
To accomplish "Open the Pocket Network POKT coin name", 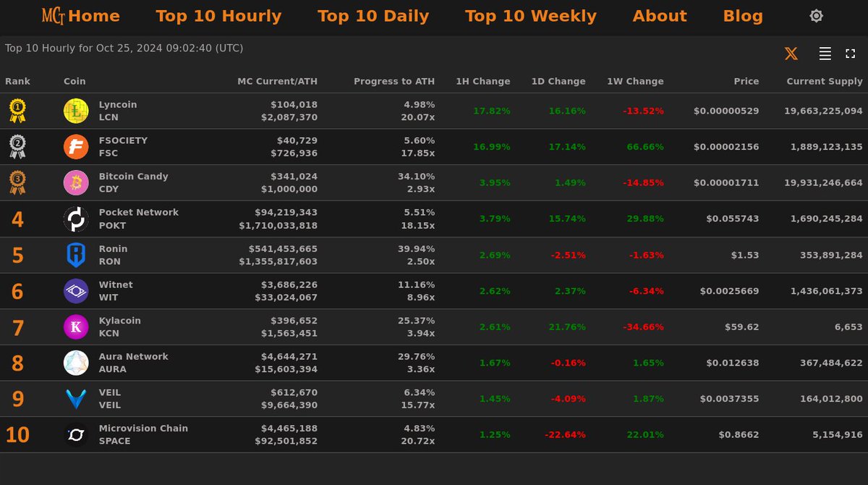I will [x=139, y=219].
